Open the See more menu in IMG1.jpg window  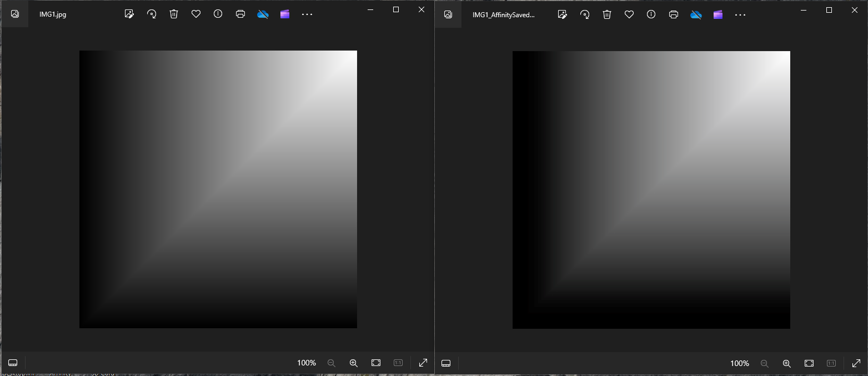(307, 14)
